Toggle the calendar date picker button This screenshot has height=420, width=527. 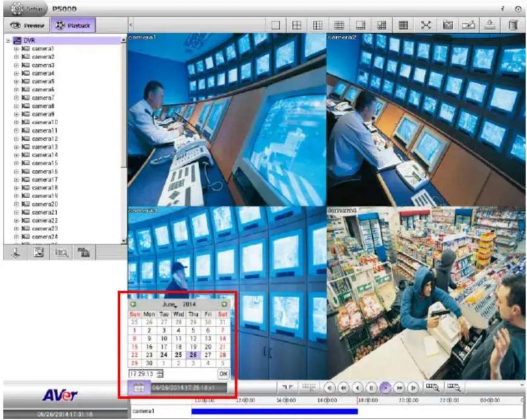click(139, 388)
